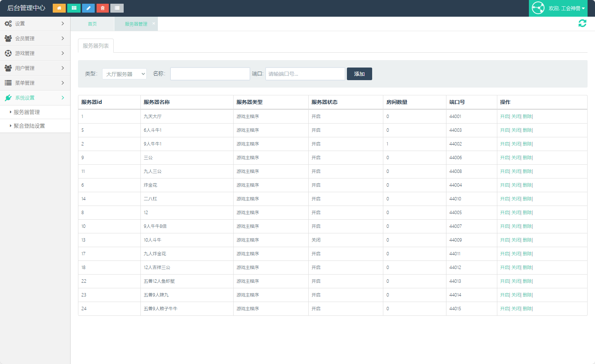Expand the 会员管理 sidebar menu
Viewport: 595px width, 364px height.
(x=35, y=38)
